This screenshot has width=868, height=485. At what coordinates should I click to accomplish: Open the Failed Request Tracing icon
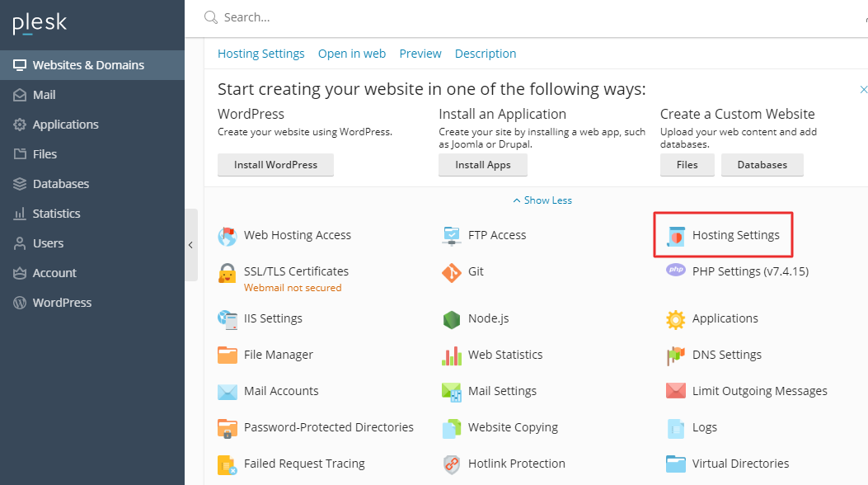[227, 464]
